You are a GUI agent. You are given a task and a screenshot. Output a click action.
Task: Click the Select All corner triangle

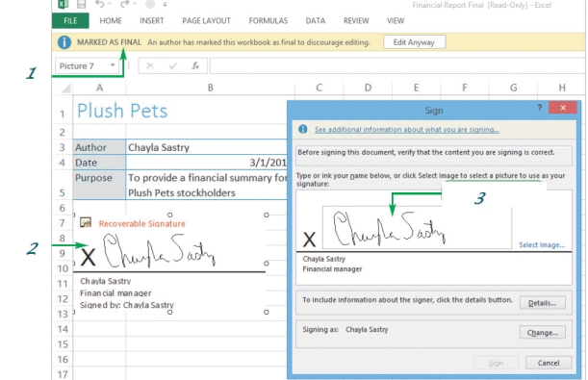(66, 89)
